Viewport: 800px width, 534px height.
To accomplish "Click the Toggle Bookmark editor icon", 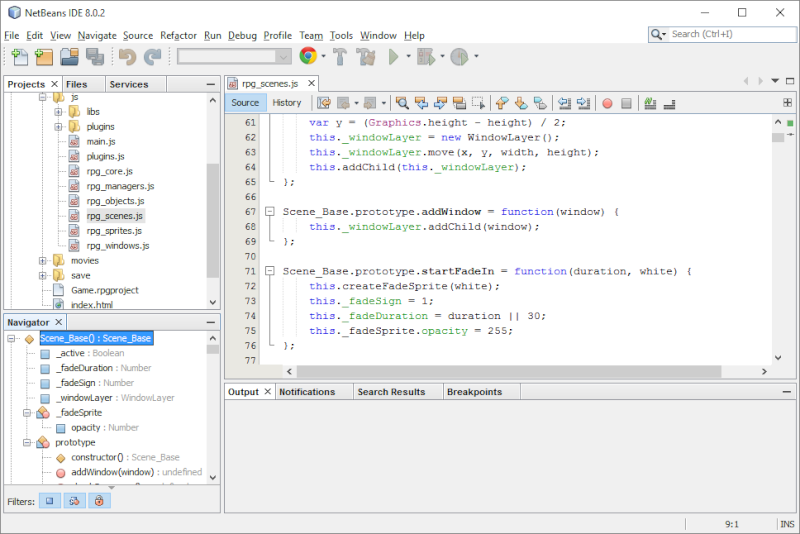I will [x=540, y=104].
